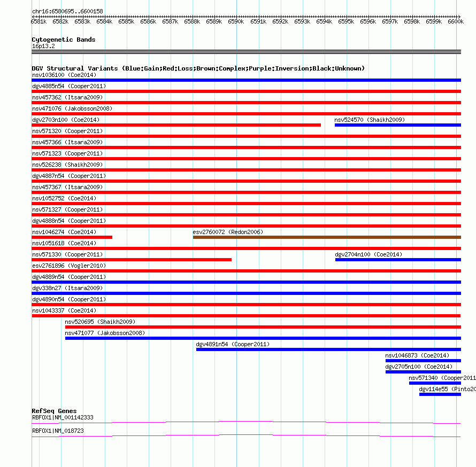Click label nsv1052752 (Coe2014)
The height and width of the screenshot is (467, 476).
tap(64, 198)
